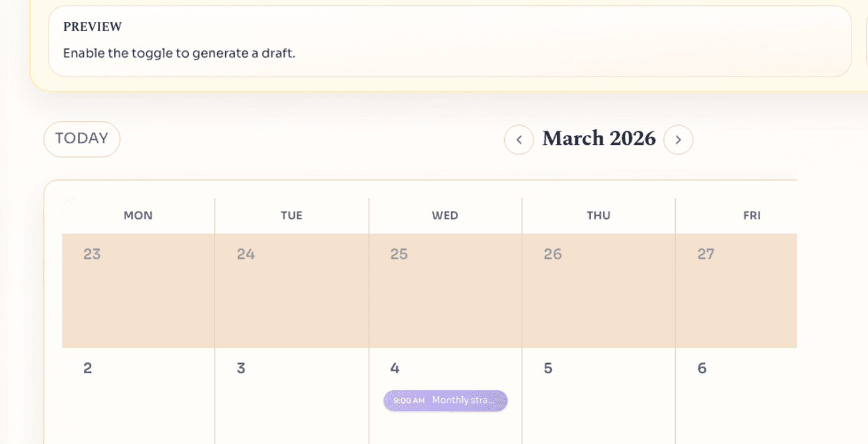Jump to current date with TODAY button

81,139
